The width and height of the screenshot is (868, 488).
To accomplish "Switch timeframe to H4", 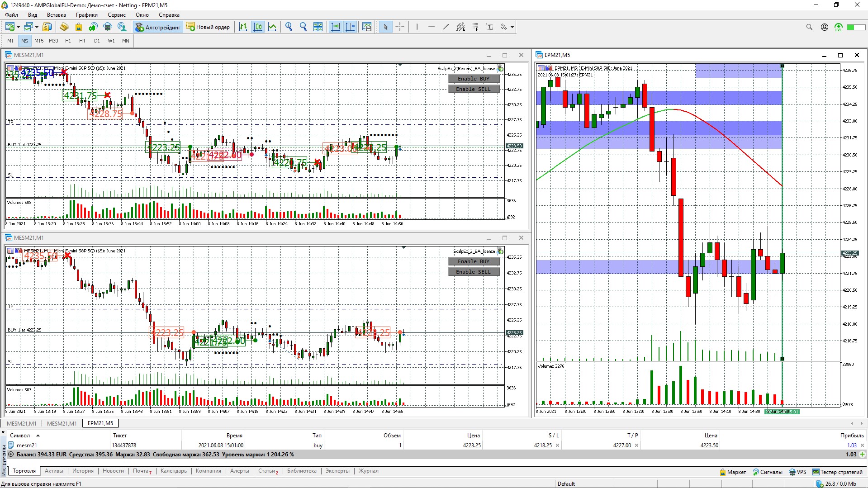I will point(82,41).
